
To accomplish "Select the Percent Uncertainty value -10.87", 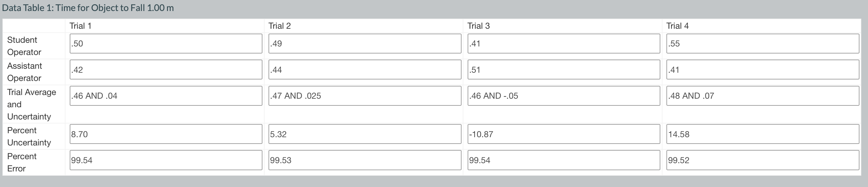I will (x=563, y=134).
